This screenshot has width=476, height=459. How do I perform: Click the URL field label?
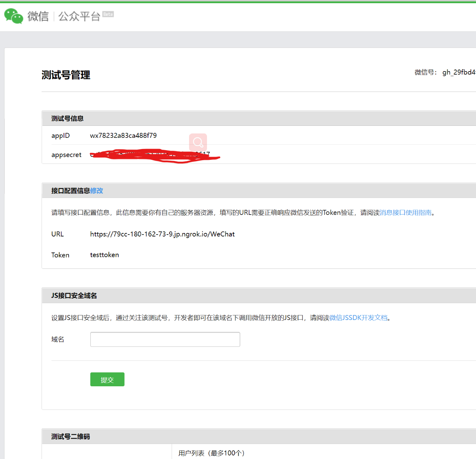coord(58,234)
